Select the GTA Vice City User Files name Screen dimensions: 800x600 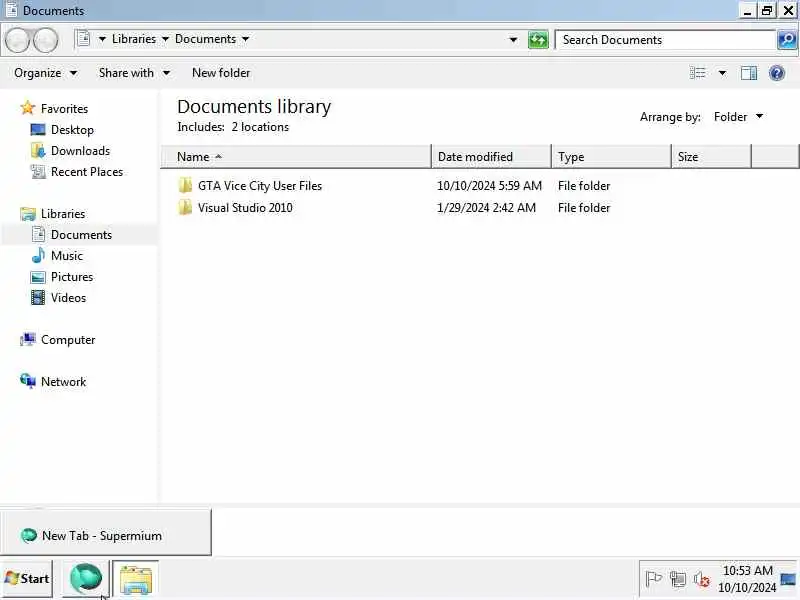tap(260, 186)
